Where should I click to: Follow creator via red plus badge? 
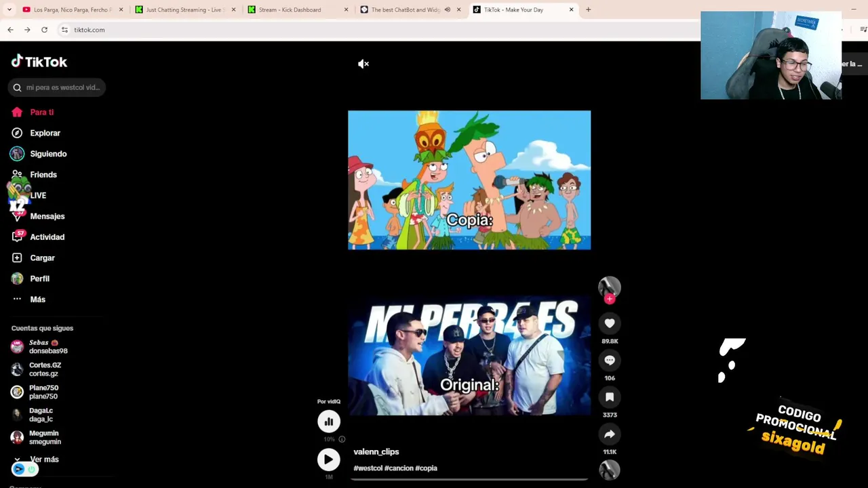pyautogui.click(x=610, y=299)
